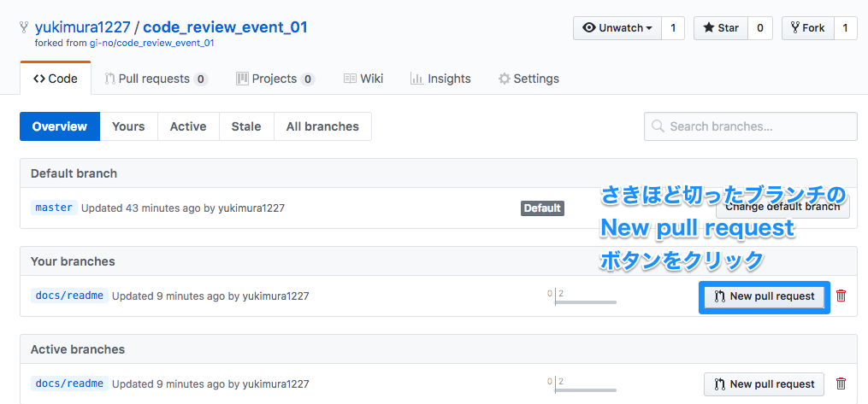Screen dimensions: 868x404
Task: Click the fork icon beside yukimura1227 repo name
Action: point(24,27)
